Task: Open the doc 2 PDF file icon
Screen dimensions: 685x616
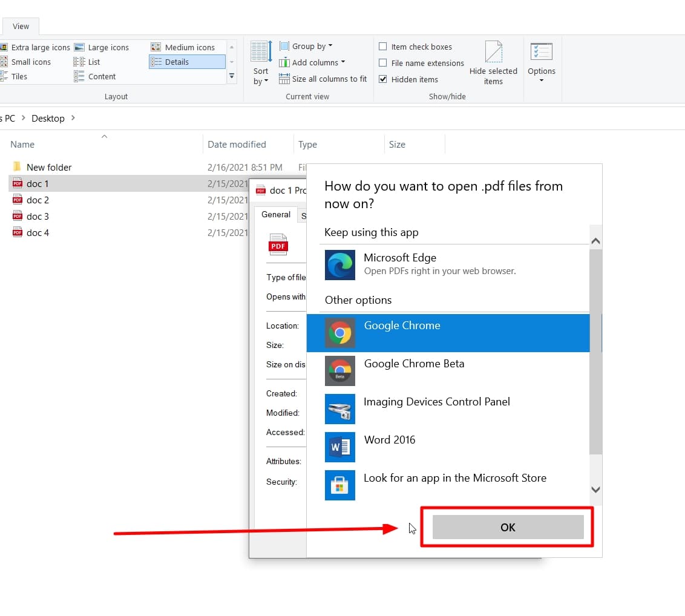Action: (x=17, y=200)
